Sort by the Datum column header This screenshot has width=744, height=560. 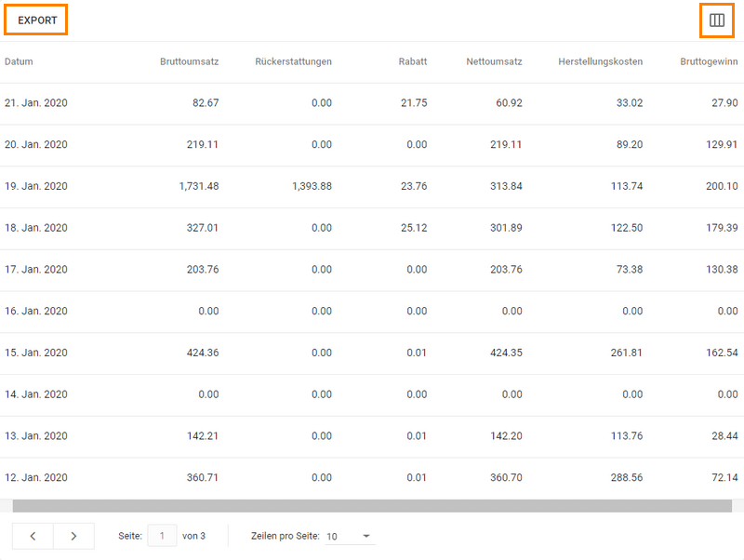click(19, 62)
